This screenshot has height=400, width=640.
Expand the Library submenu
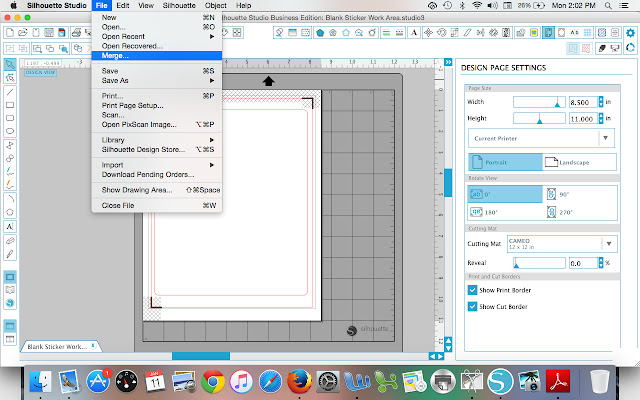[157, 140]
